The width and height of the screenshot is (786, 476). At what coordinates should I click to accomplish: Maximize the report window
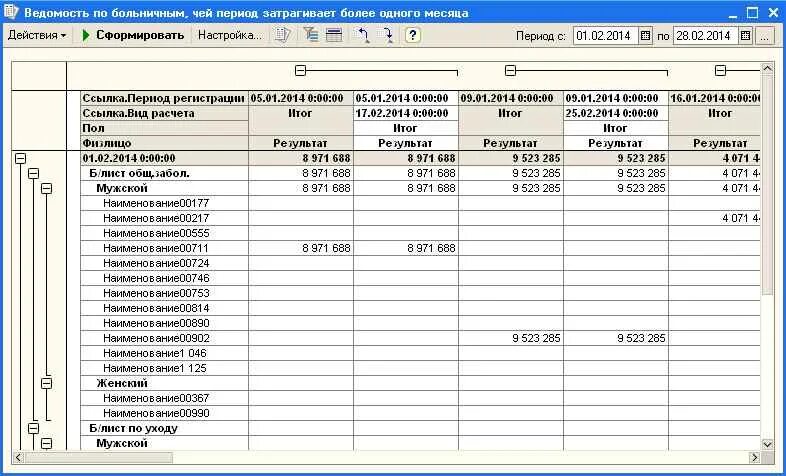(x=752, y=12)
